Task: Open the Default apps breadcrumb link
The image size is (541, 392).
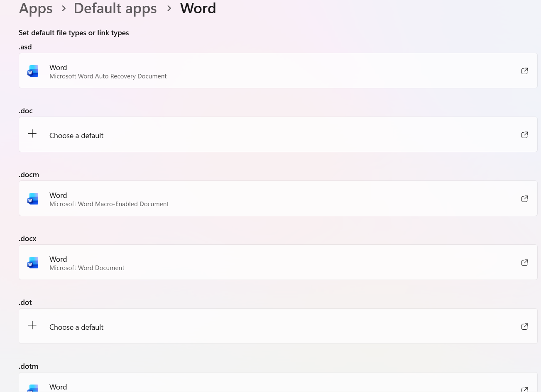Action: [x=115, y=8]
